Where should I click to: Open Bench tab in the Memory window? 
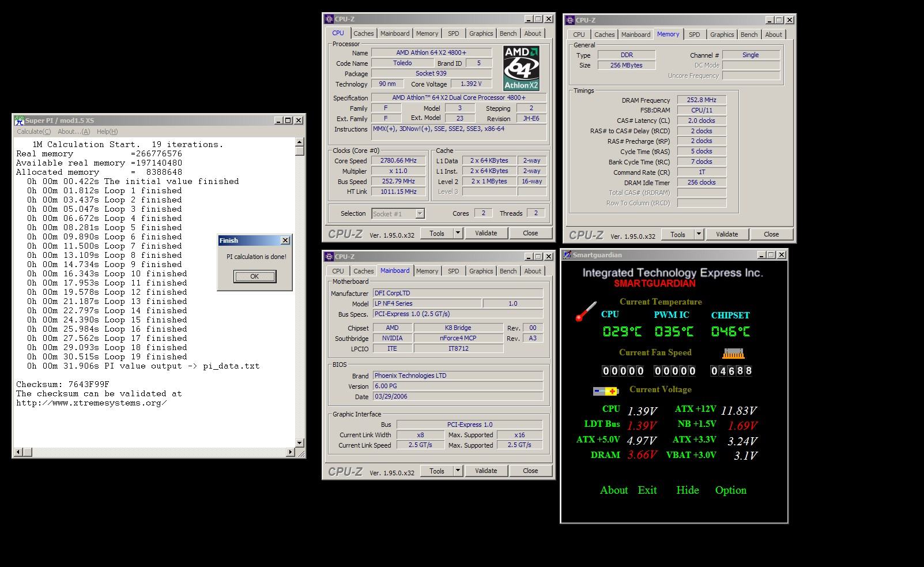pos(749,35)
